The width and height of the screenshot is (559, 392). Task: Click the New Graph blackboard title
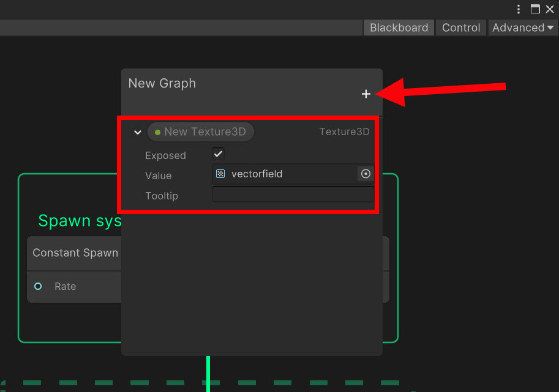click(x=162, y=83)
